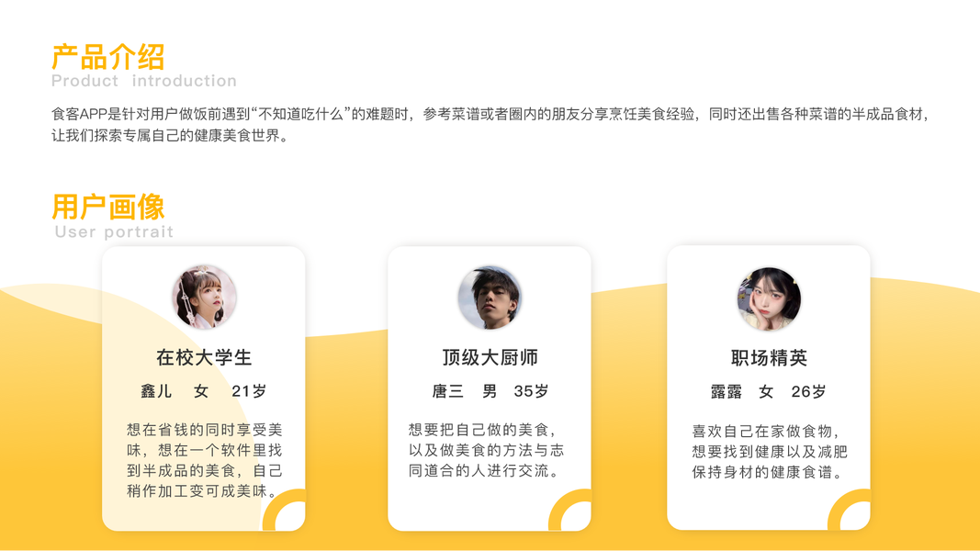Click the 顶级大厨师 card title
Image resolution: width=980 pixels, height=551 pixels.
coord(490,357)
